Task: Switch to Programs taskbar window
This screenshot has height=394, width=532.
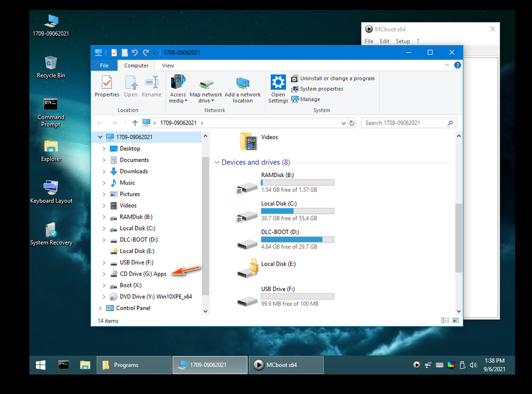Action: coord(134,365)
